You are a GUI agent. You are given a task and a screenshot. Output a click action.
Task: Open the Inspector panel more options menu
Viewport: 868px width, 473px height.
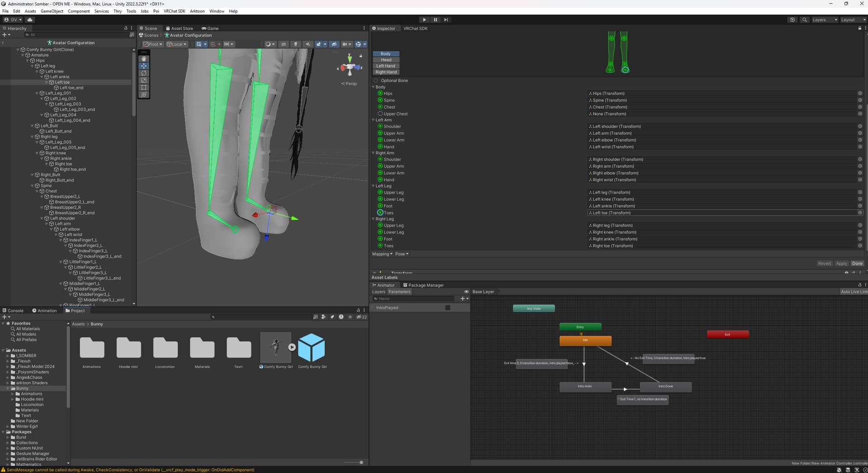point(865,28)
